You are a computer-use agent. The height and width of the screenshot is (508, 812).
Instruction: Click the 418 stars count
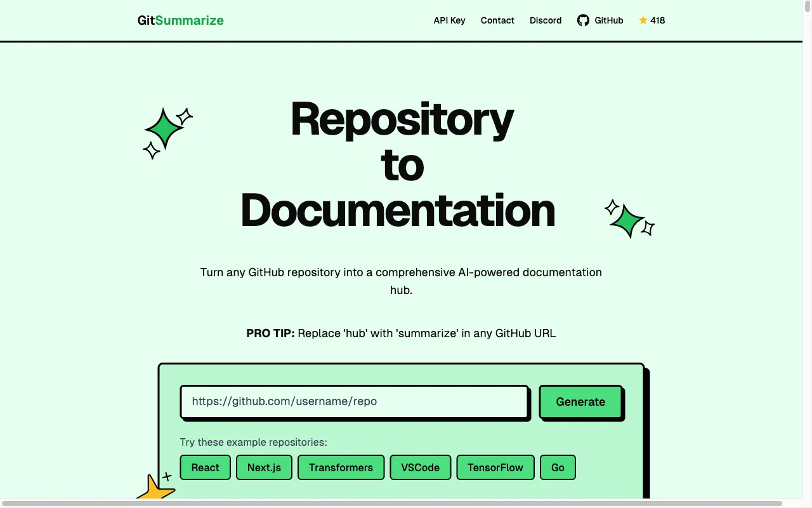pos(658,20)
